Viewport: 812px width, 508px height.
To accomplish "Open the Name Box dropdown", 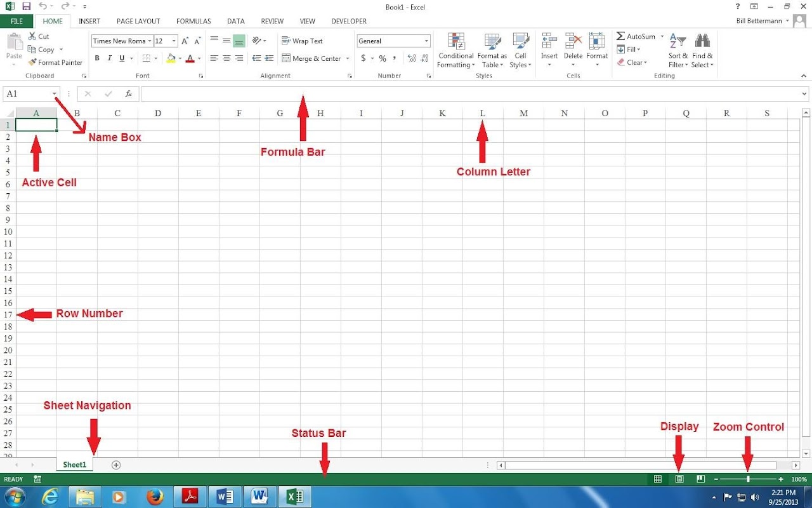I will click(x=55, y=94).
